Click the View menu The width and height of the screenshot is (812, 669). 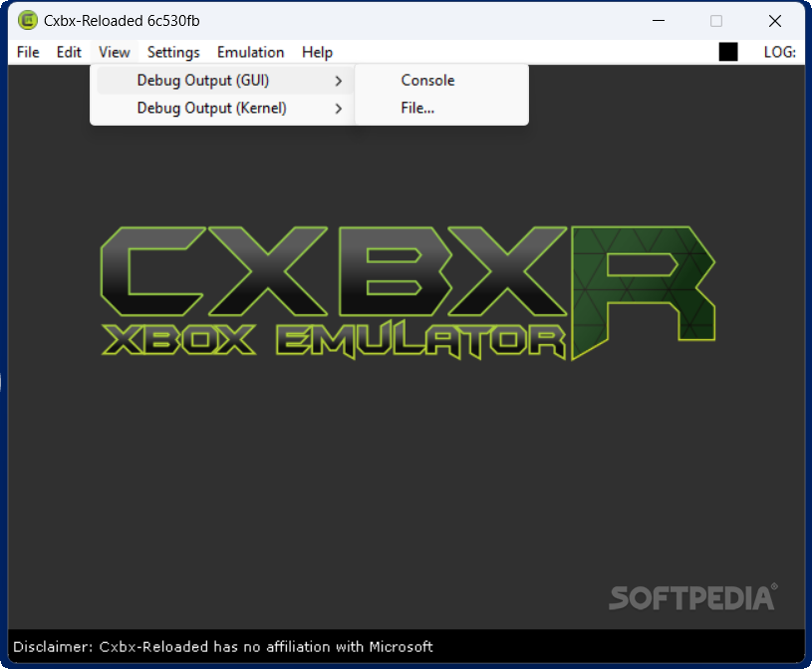coord(115,52)
